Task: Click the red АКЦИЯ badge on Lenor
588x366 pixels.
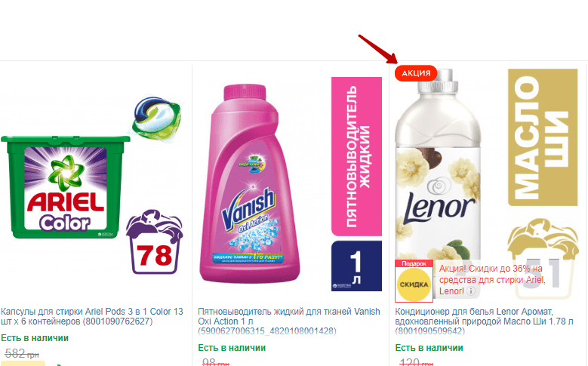Action: (416, 73)
